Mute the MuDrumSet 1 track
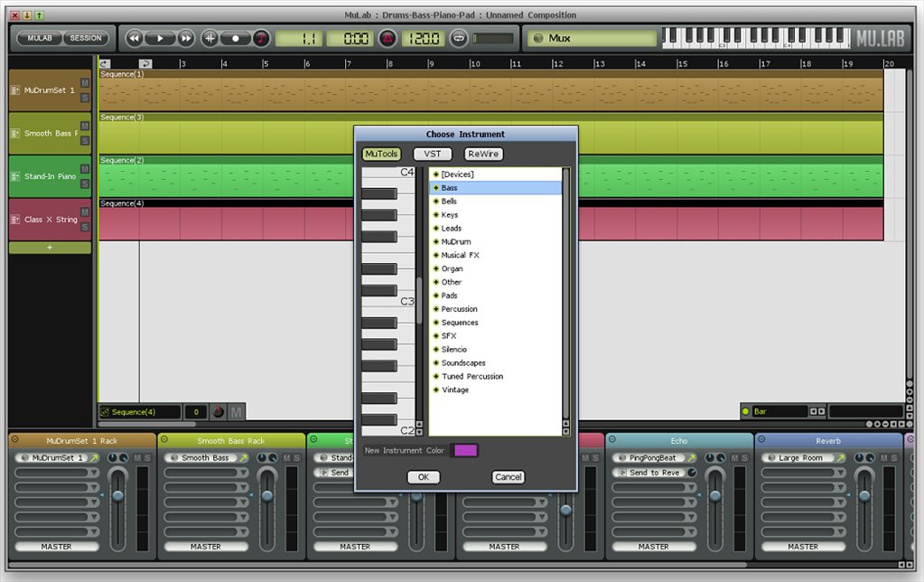Viewport: 924px width, 582px height. click(x=85, y=83)
